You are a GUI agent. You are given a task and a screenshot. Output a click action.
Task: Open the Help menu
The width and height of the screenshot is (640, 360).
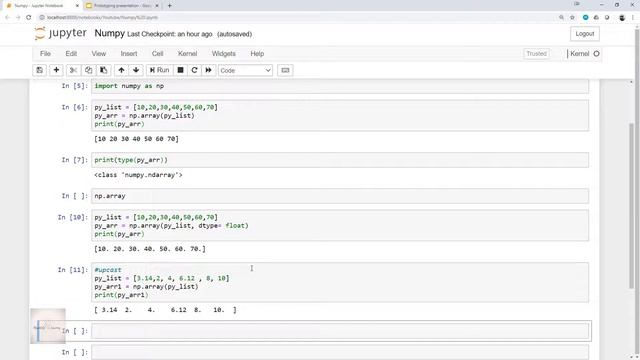click(257, 53)
